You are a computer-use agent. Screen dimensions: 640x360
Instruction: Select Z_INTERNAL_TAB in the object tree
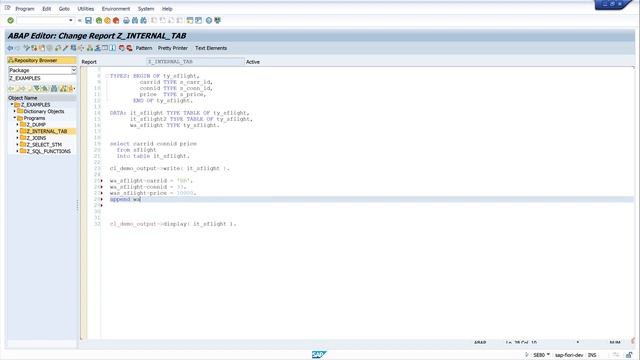pos(47,131)
